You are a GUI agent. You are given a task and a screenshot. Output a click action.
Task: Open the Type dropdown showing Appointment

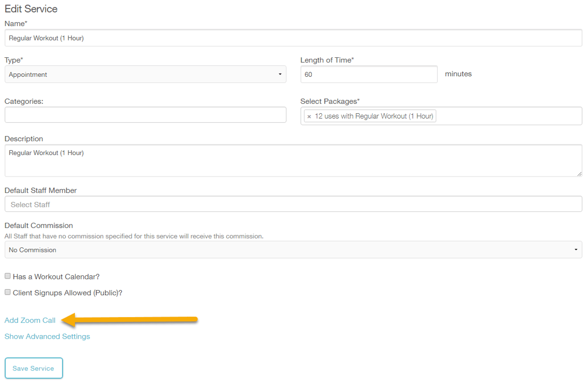(145, 74)
